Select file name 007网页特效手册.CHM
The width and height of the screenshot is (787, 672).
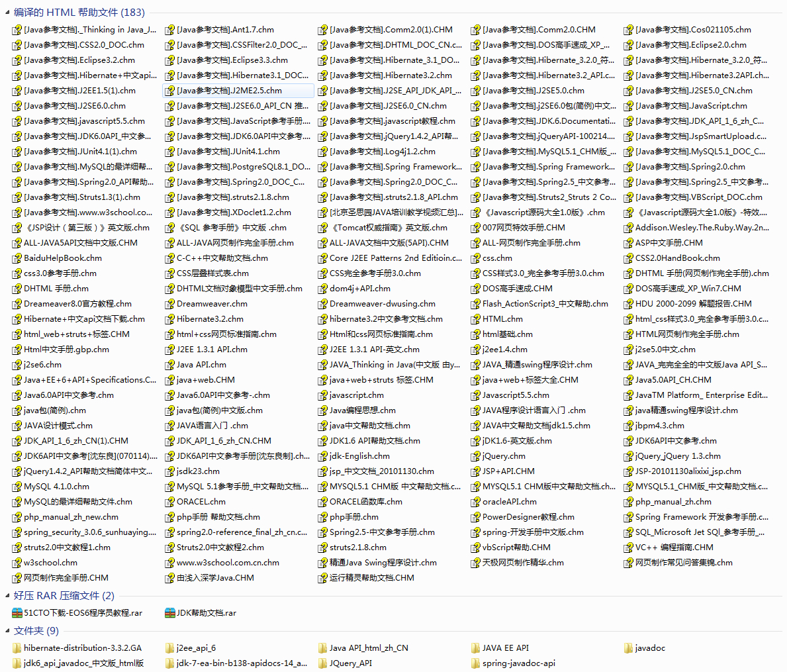click(524, 228)
